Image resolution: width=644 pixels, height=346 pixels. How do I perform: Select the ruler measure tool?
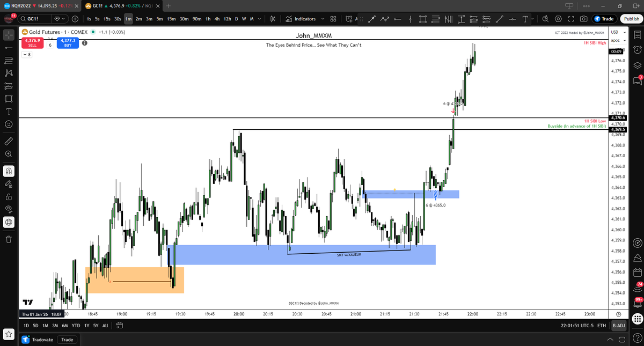pyautogui.click(x=9, y=142)
